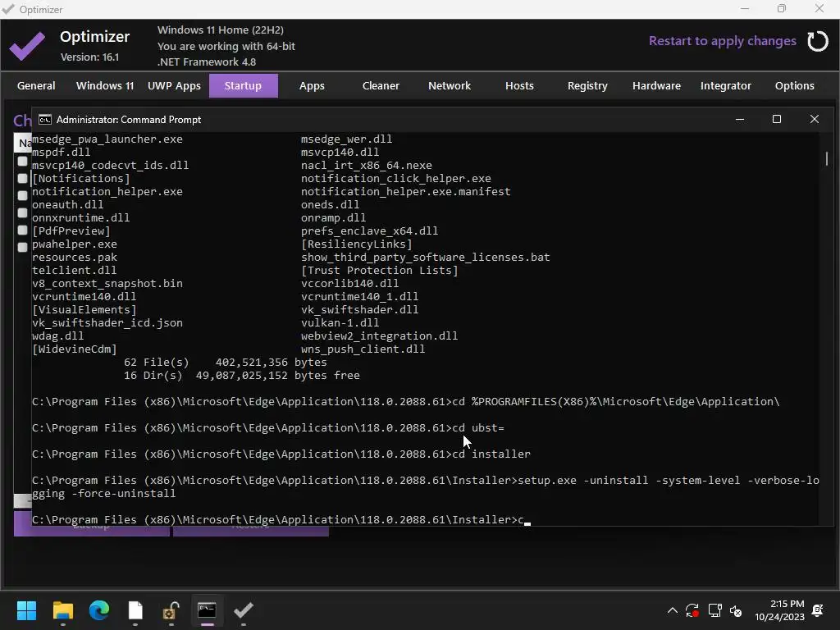This screenshot has width=840, height=630.
Task: Tick the first startup item checkbox
Action: [22, 161]
